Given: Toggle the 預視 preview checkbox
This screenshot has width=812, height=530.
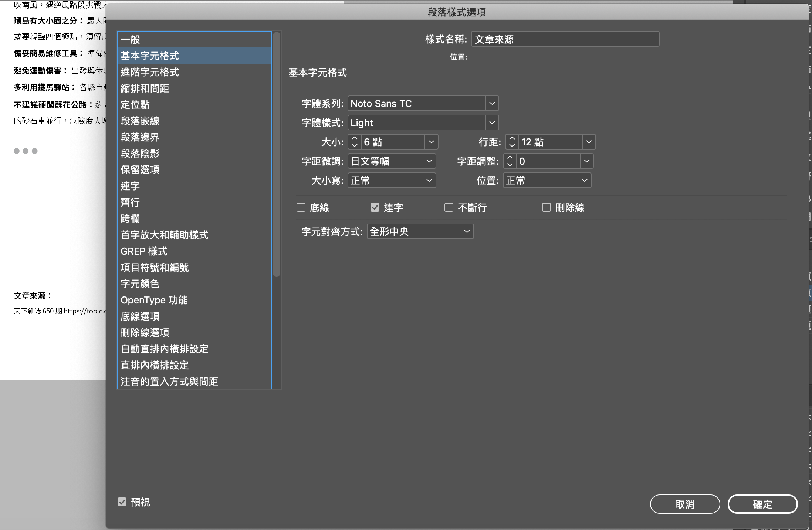Looking at the screenshot, I should tap(122, 502).
